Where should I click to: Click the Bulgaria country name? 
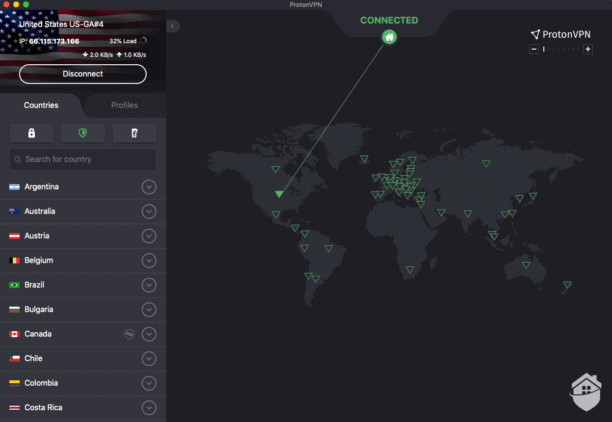point(39,310)
